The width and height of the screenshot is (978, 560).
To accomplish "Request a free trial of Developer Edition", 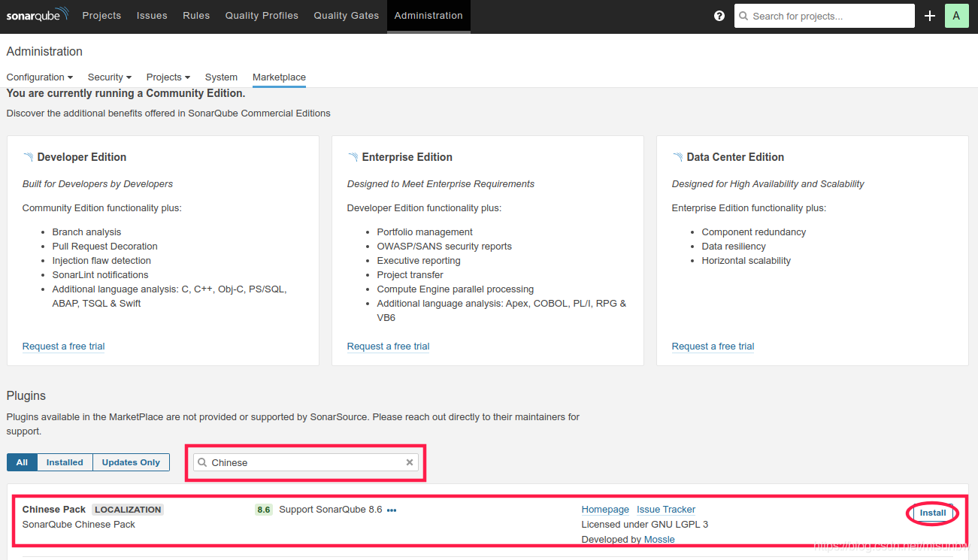I will (64, 347).
